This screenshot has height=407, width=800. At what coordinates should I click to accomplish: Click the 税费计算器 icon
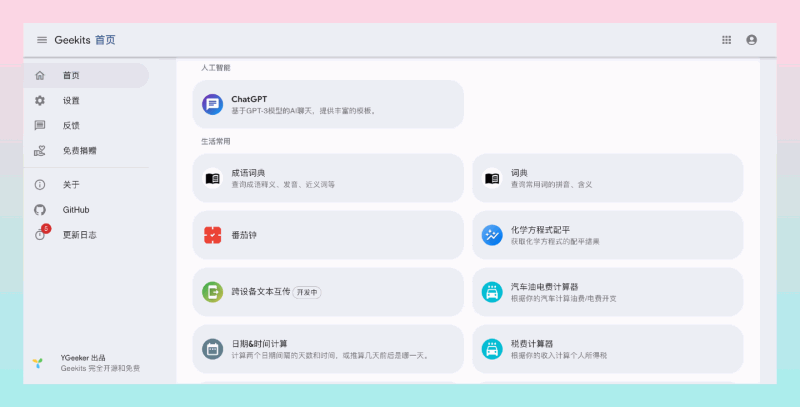pyautogui.click(x=492, y=349)
